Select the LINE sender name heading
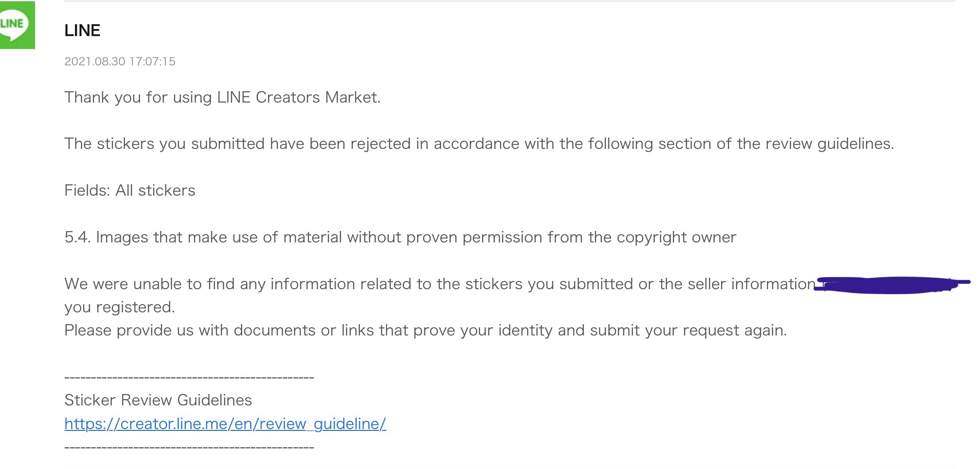 (82, 30)
